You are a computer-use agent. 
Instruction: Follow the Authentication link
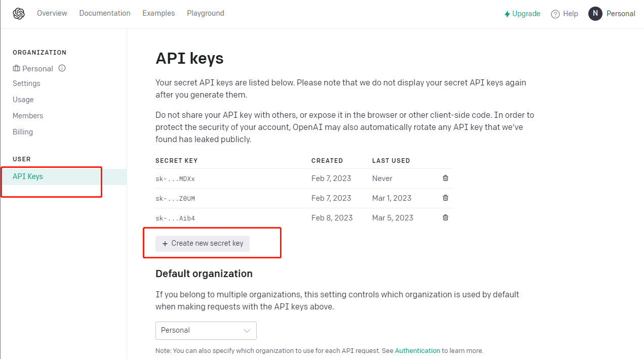(417, 350)
